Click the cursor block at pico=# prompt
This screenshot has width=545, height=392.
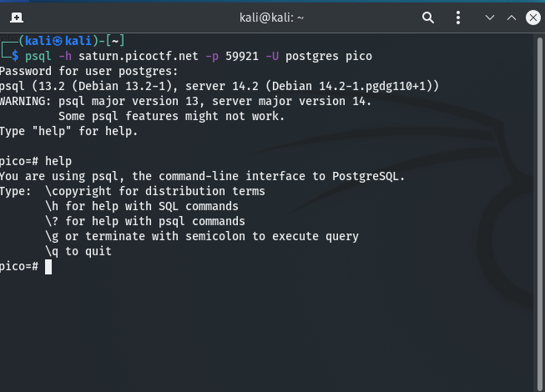tap(49, 266)
